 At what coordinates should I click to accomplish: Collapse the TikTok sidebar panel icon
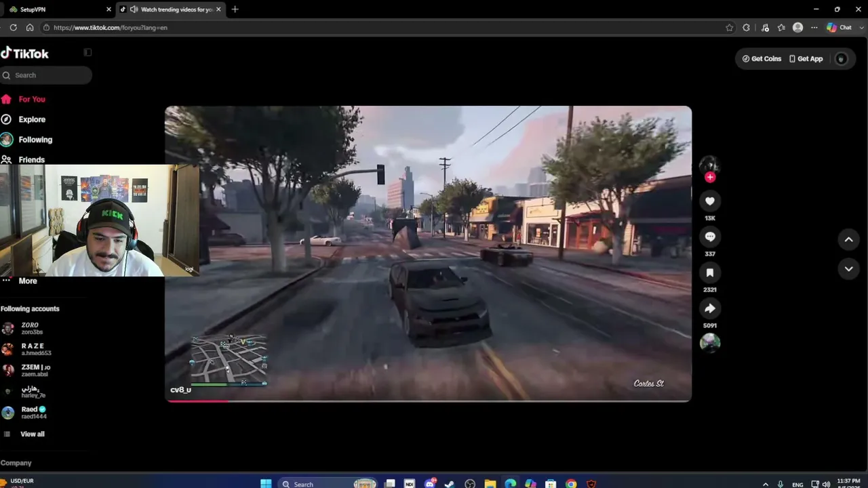click(87, 52)
